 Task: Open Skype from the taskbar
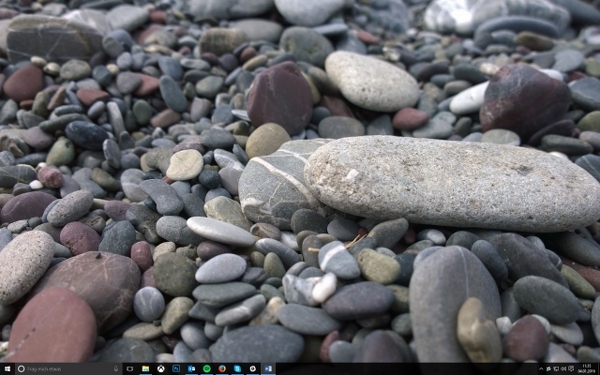[x=237, y=369]
